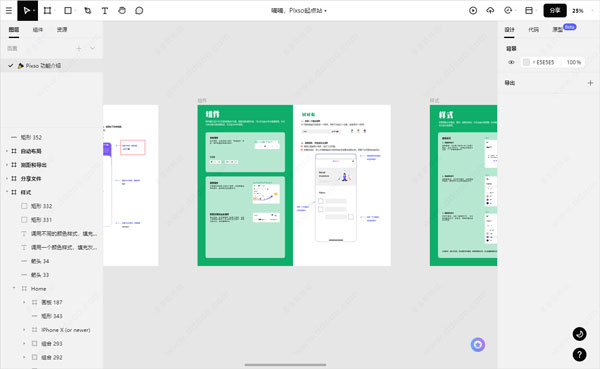
Task: Click the E5E5E5 background color swatch
Action: point(527,62)
